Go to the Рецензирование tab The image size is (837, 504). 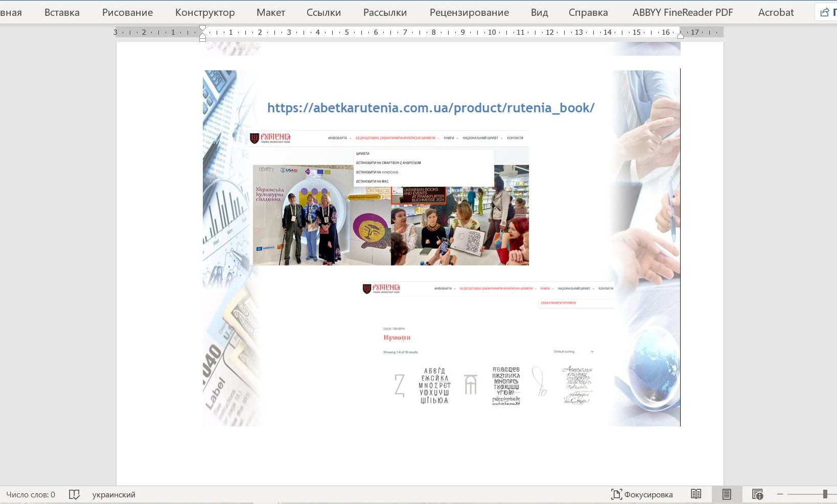click(469, 12)
